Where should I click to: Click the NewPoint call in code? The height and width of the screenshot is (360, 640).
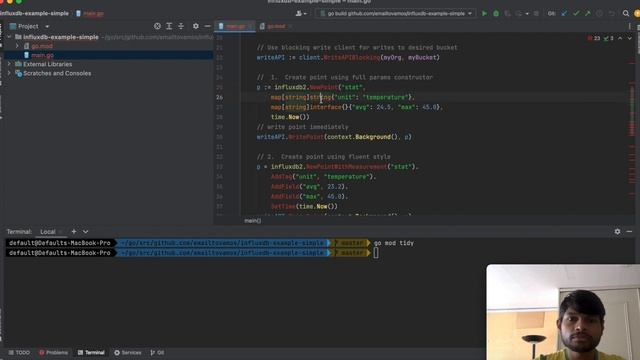pyautogui.click(x=323, y=87)
